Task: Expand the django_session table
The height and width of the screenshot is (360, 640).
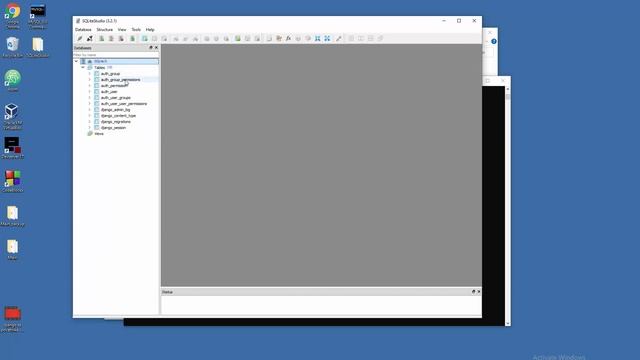Action: click(x=90, y=127)
